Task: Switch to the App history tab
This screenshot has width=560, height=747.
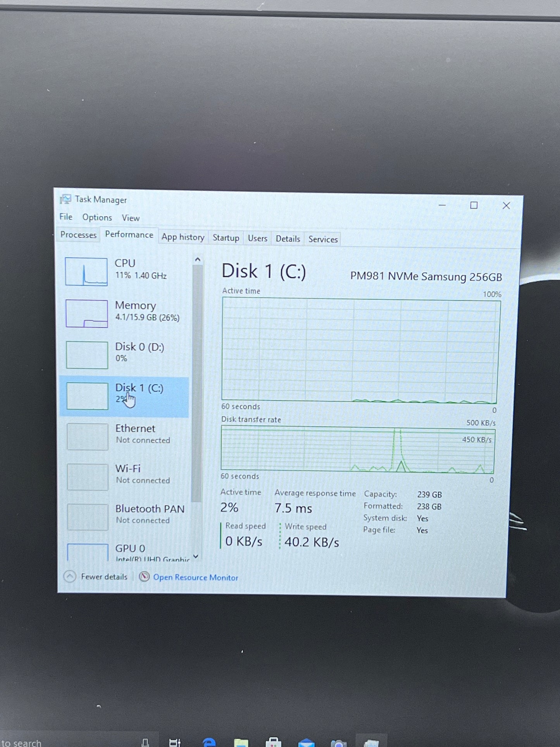Action: click(x=183, y=237)
